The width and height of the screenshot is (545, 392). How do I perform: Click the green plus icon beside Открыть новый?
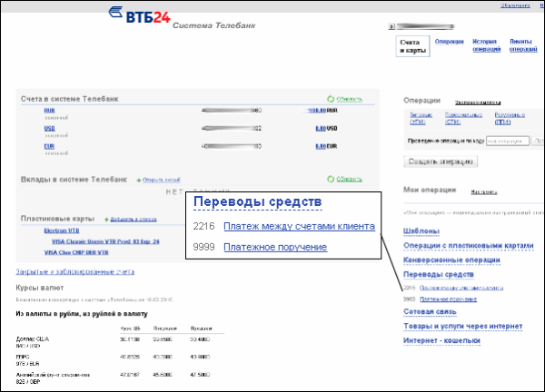139,181
